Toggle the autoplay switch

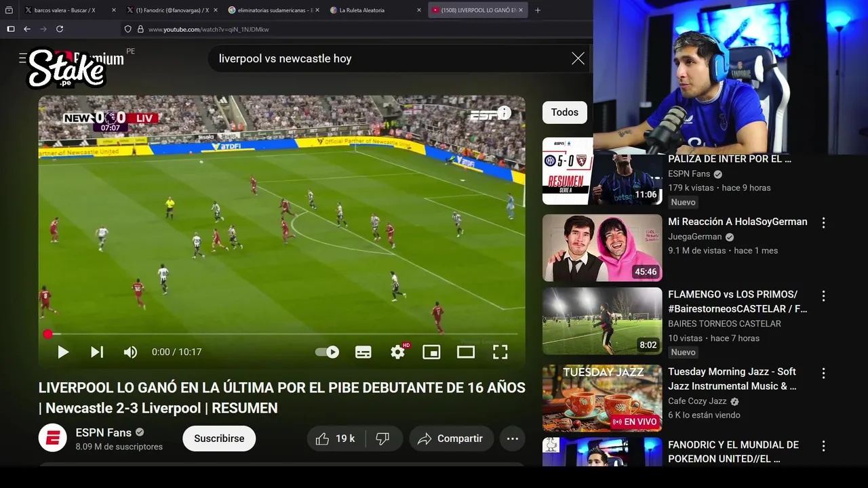click(327, 352)
